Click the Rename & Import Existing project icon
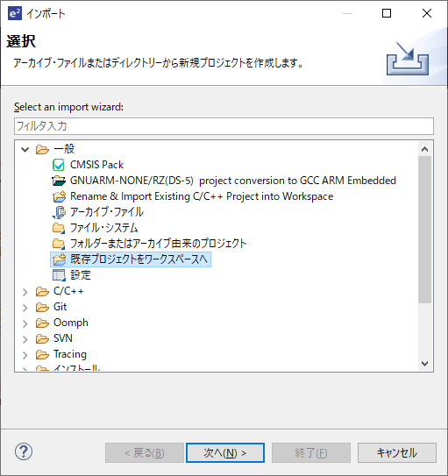The width and height of the screenshot is (448, 476). point(59,196)
